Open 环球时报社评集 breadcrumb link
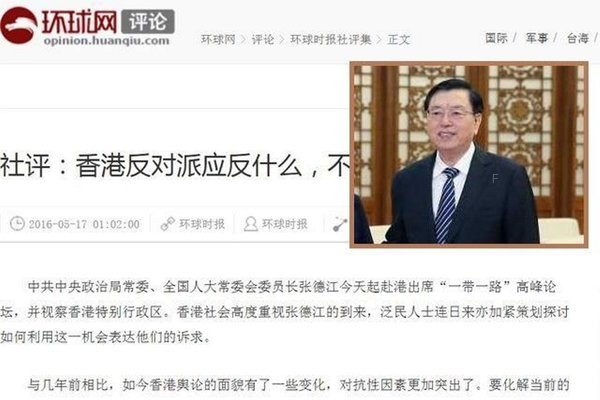This screenshot has height=400, width=600. 331,39
